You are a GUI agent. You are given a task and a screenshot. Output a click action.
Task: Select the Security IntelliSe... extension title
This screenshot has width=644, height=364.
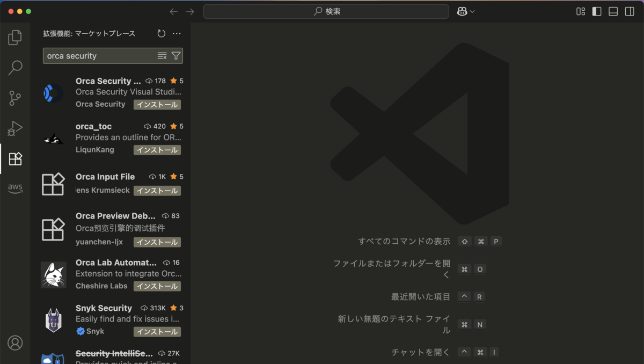pos(114,353)
